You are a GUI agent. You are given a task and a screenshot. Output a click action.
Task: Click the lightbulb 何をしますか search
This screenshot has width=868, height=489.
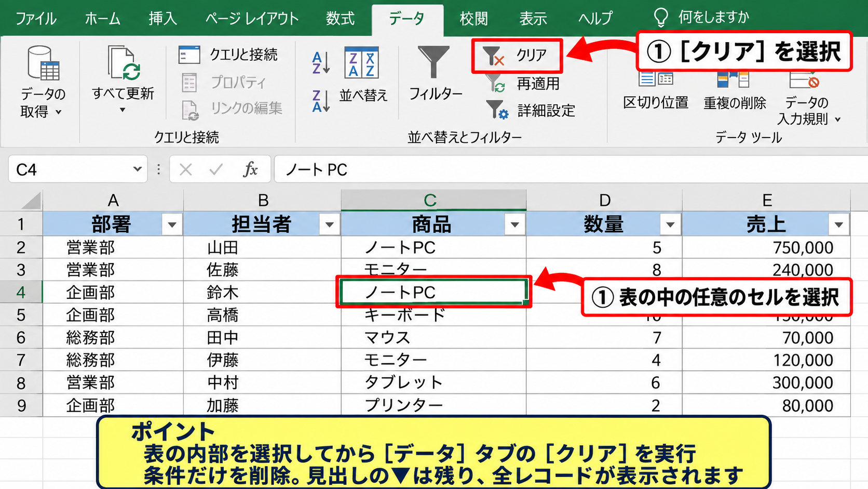(x=702, y=17)
